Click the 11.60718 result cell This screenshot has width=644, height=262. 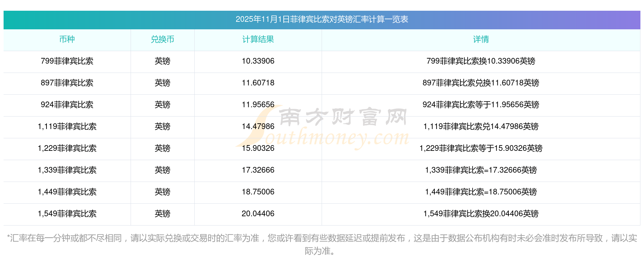tap(258, 83)
